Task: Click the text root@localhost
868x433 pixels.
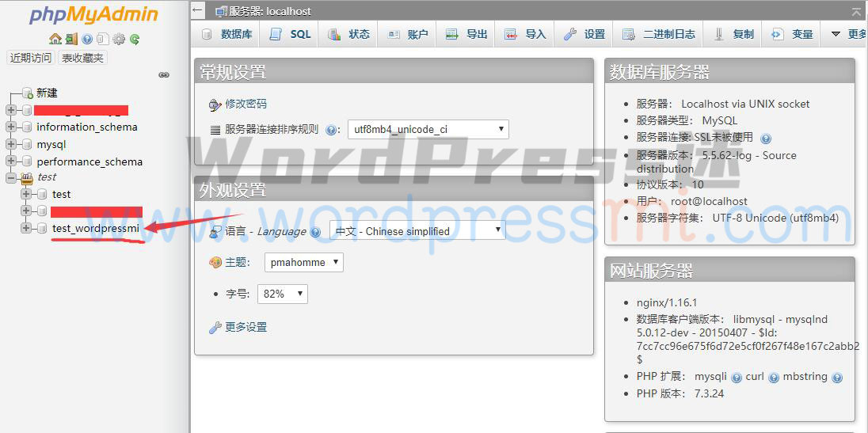Action: pyautogui.click(x=709, y=201)
